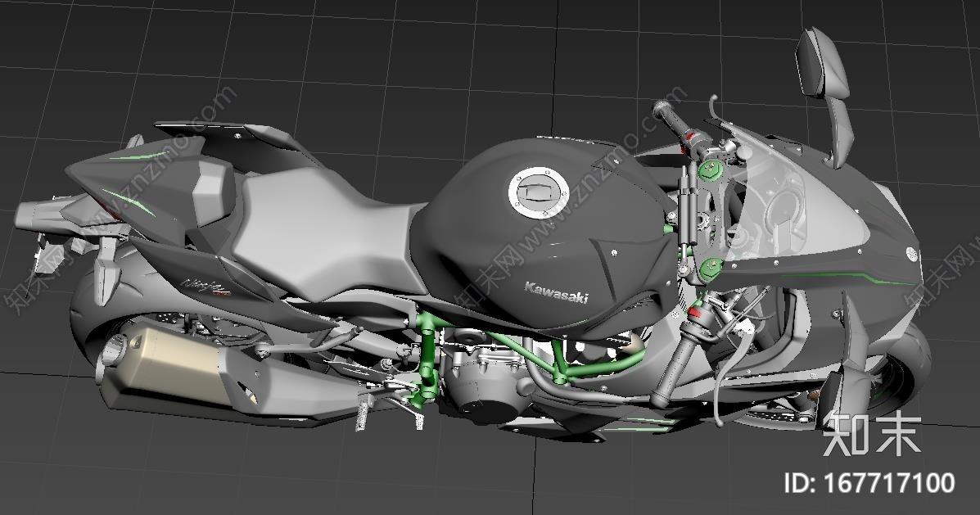Click the 知末 watermark logo

[872, 435]
